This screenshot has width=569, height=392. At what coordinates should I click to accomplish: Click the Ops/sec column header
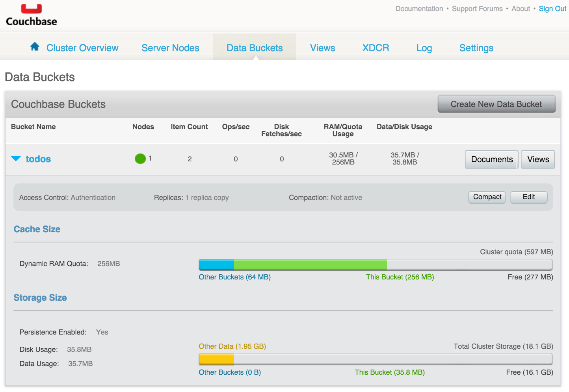pos(236,127)
